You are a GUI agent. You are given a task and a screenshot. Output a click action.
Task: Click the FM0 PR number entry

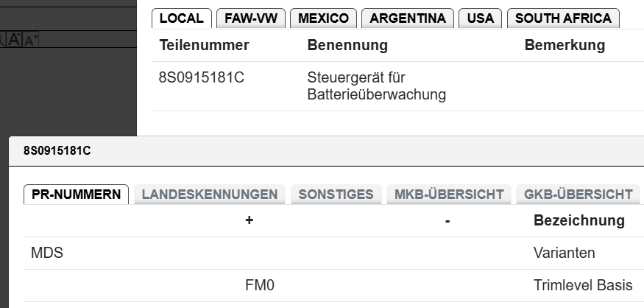click(260, 285)
